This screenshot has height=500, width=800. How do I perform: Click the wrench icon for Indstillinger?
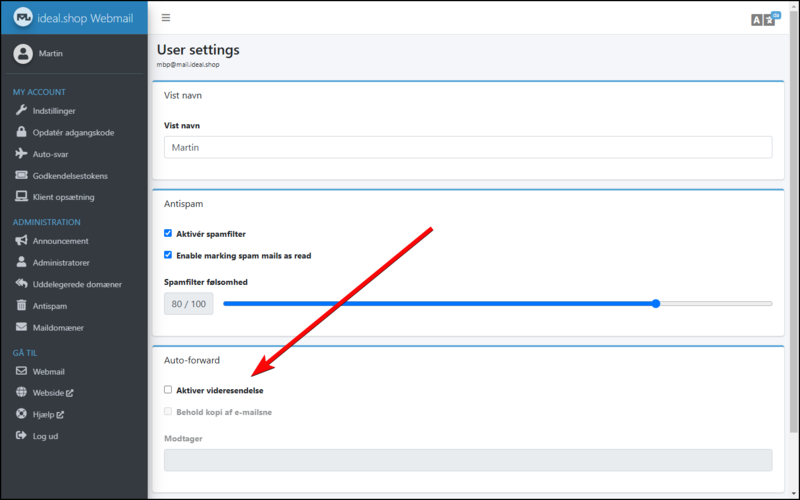click(x=21, y=110)
